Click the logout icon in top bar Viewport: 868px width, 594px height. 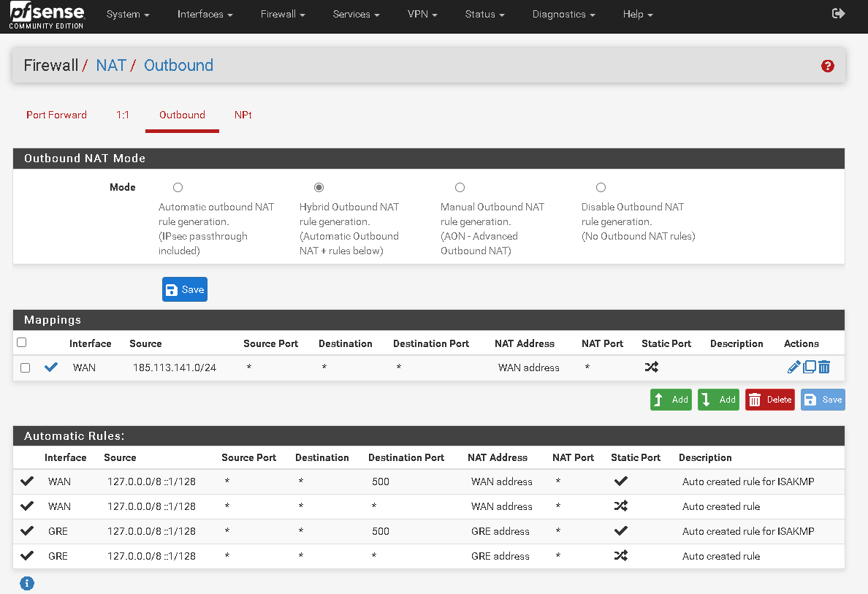(x=838, y=13)
